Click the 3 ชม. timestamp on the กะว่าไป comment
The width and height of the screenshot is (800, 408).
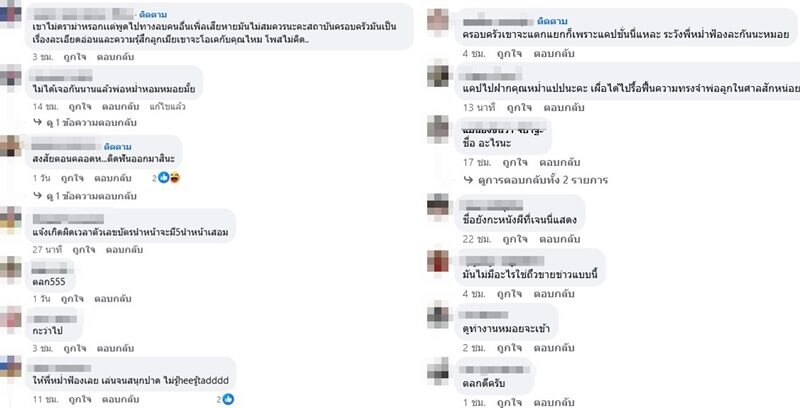click(43, 348)
